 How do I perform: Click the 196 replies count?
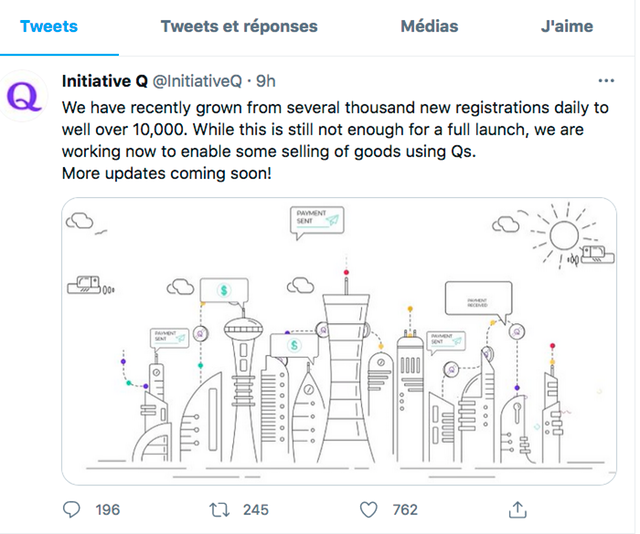pyautogui.click(x=107, y=510)
